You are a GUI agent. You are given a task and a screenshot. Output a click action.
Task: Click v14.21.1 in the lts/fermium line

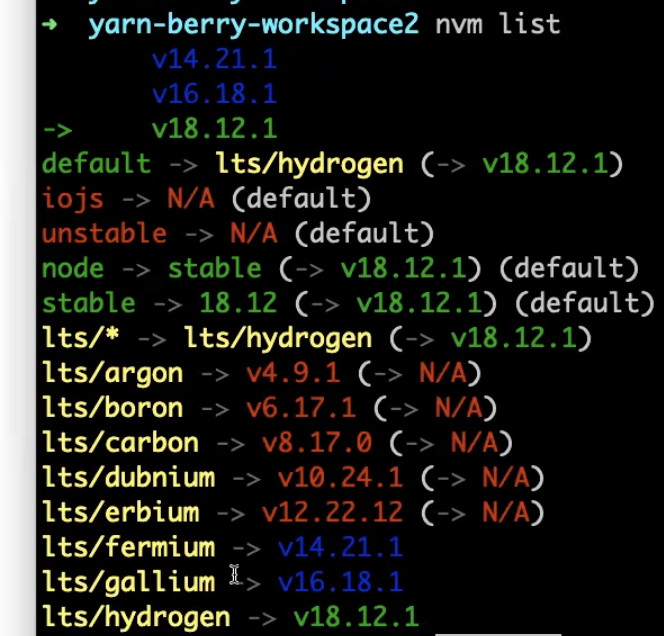340,547
